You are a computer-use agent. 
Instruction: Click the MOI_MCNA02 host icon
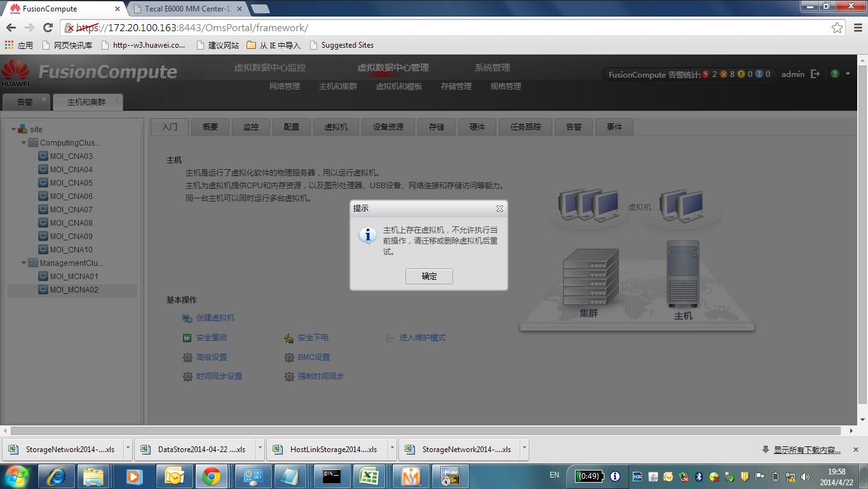pos(43,290)
